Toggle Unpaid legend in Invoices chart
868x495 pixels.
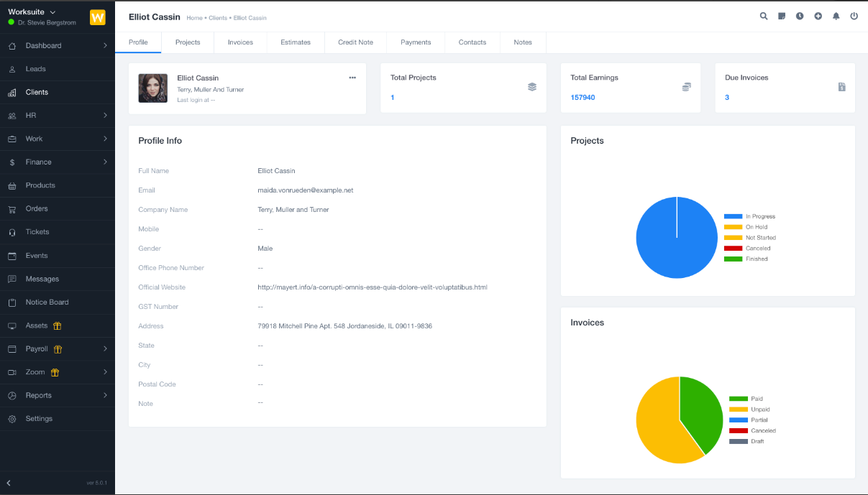(749, 410)
